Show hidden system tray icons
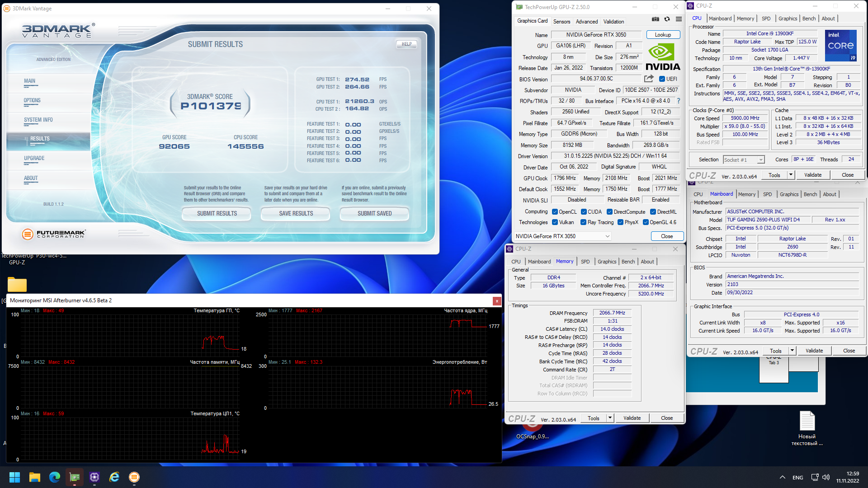 click(x=782, y=477)
